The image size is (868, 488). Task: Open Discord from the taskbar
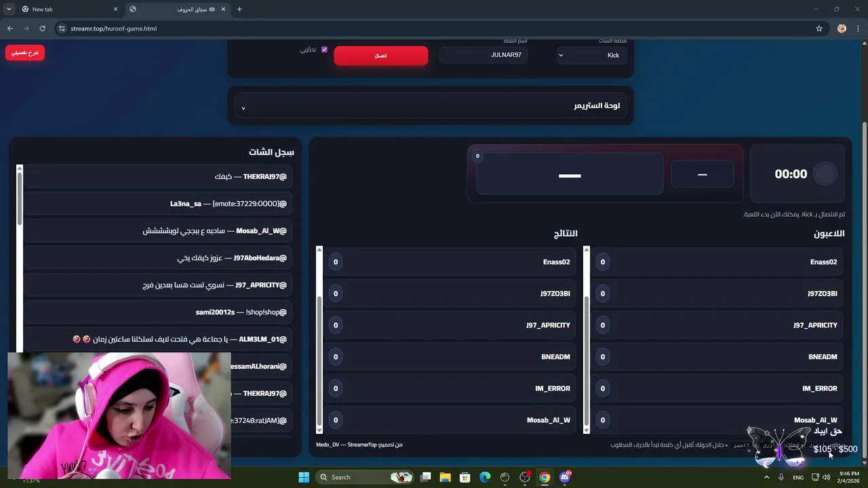tap(565, 477)
